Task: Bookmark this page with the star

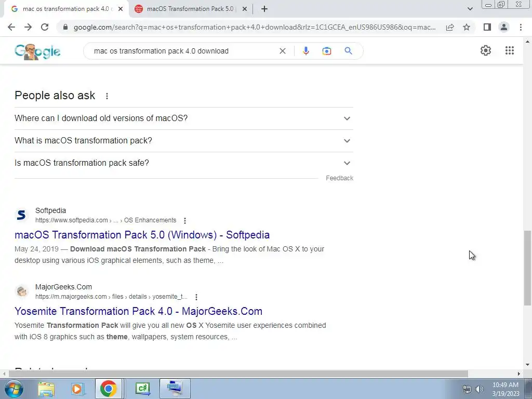Action: [467, 27]
